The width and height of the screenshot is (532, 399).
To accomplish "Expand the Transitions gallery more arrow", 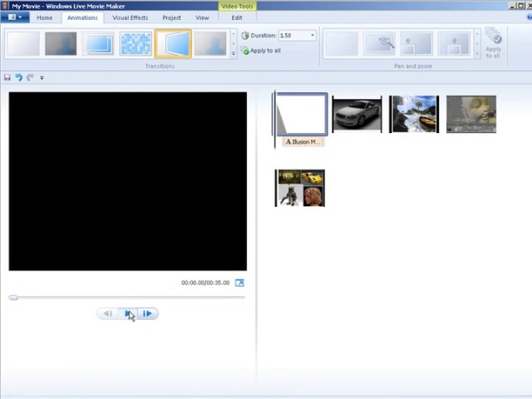I will point(234,53).
